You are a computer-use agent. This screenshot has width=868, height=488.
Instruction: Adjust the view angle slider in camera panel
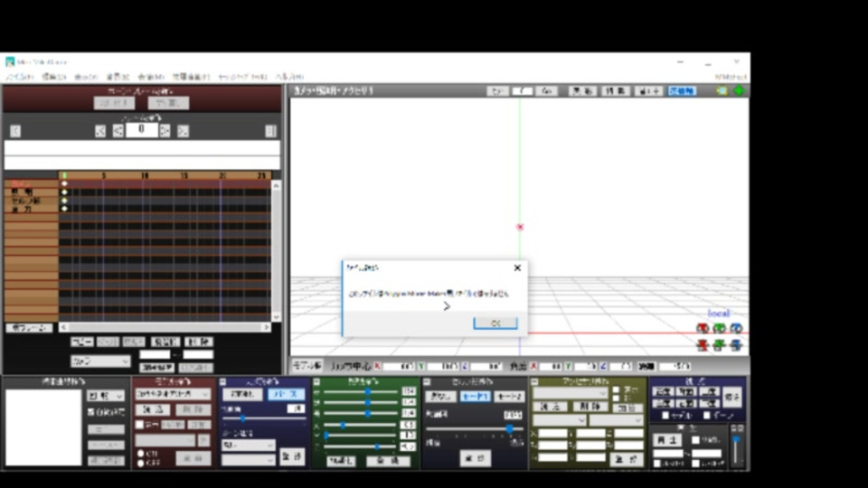263,418
